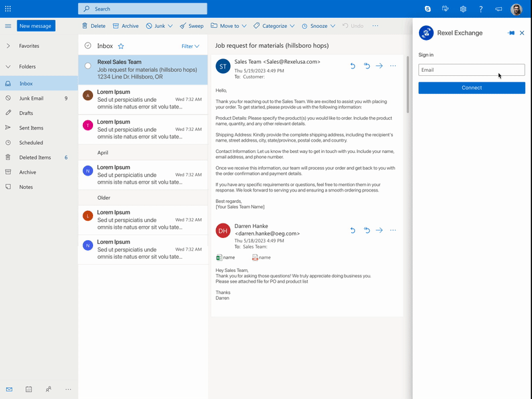
Task: Open the account profile picture
Action: coord(517,9)
